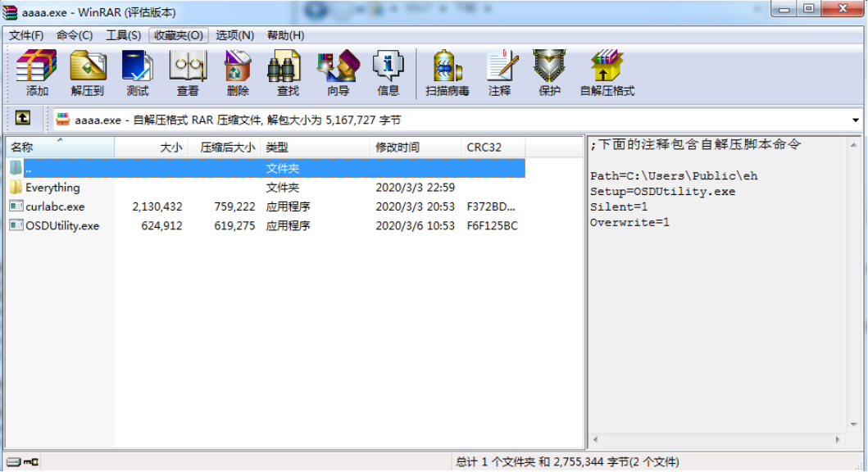Screen dimensions: 868x472
Task: Click the 619,275 packed size value
Action: pyautogui.click(x=234, y=226)
